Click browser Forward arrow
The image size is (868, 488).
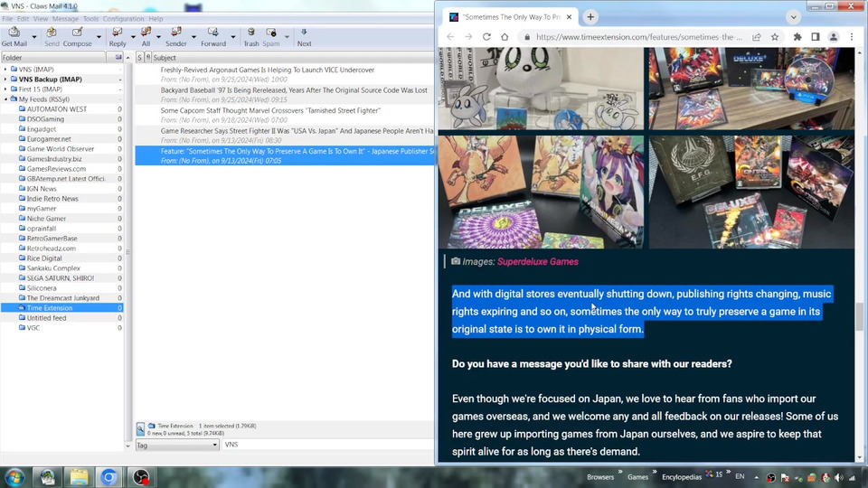[x=468, y=36]
